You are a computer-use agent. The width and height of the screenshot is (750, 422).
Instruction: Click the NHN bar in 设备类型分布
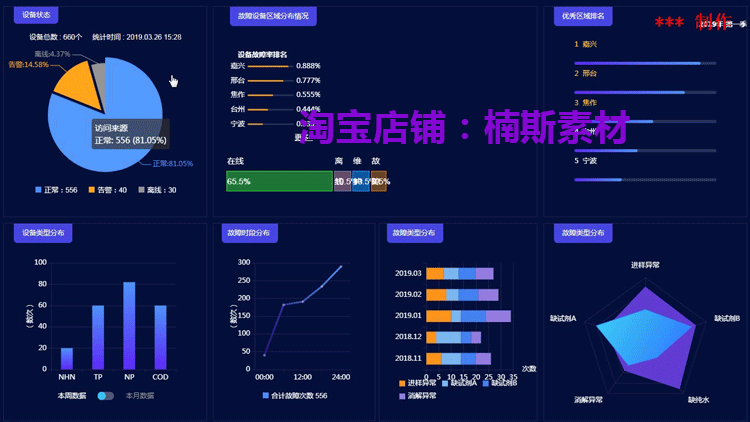(67, 358)
